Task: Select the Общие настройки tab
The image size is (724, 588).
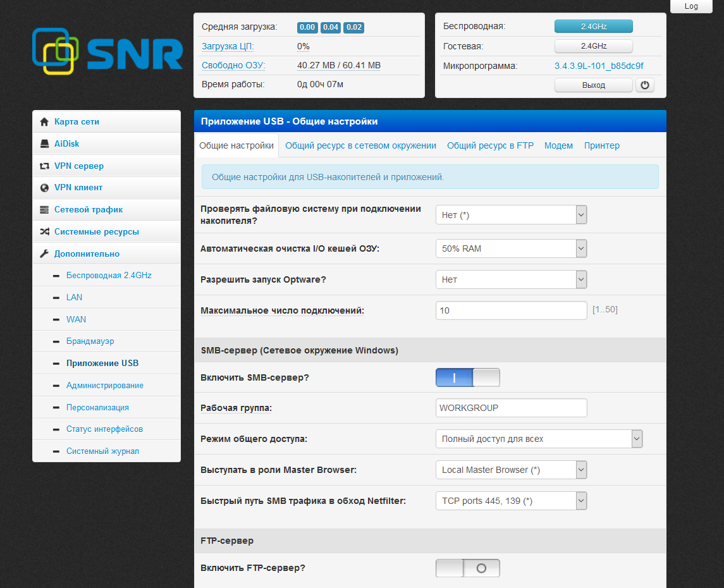Action: pyautogui.click(x=236, y=145)
